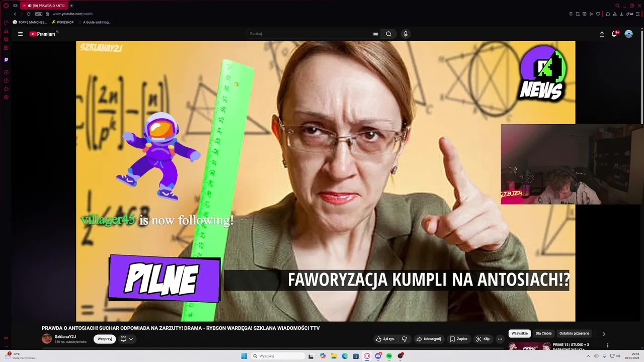The width and height of the screenshot is (644, 362).
Task: Open ad blocker shield icon in toolbar
Action: 584,14
